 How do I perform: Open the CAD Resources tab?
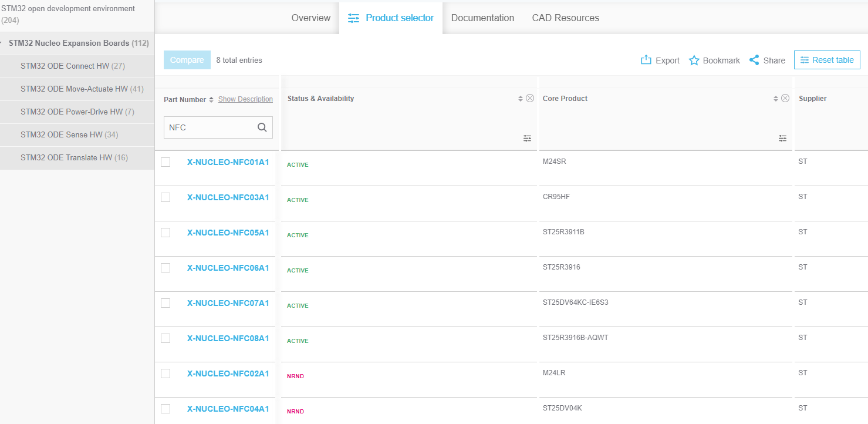coord(565,18)
